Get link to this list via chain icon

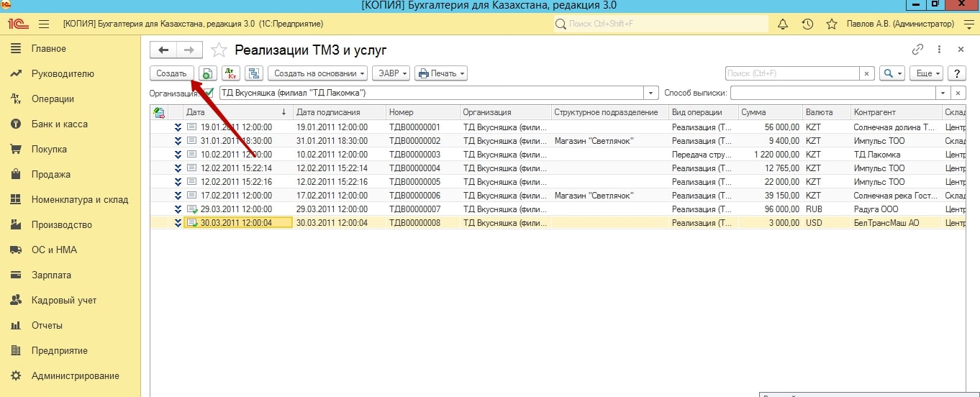917,50
